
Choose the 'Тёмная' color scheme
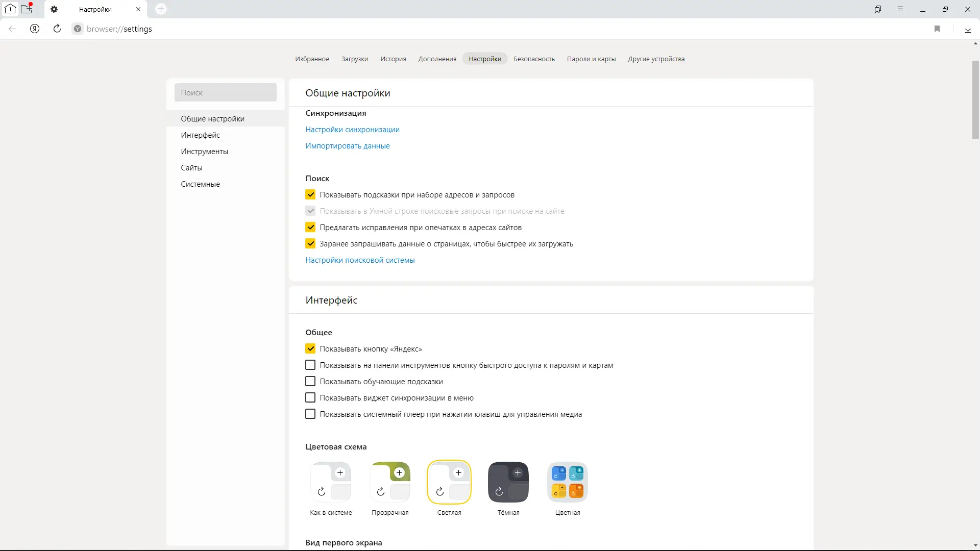(508, 483)
